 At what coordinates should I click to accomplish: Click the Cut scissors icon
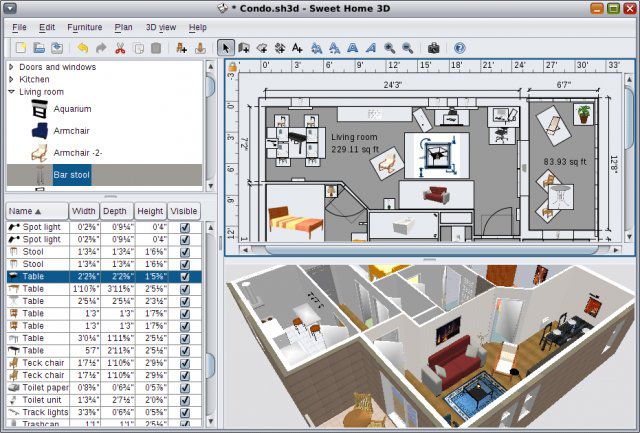[120, 47]
